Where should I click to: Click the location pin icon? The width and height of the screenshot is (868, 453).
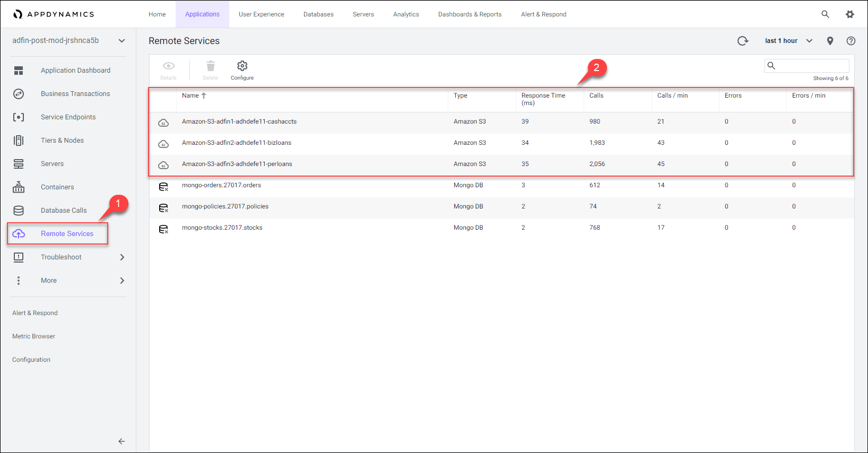click(x=830, y=41)
